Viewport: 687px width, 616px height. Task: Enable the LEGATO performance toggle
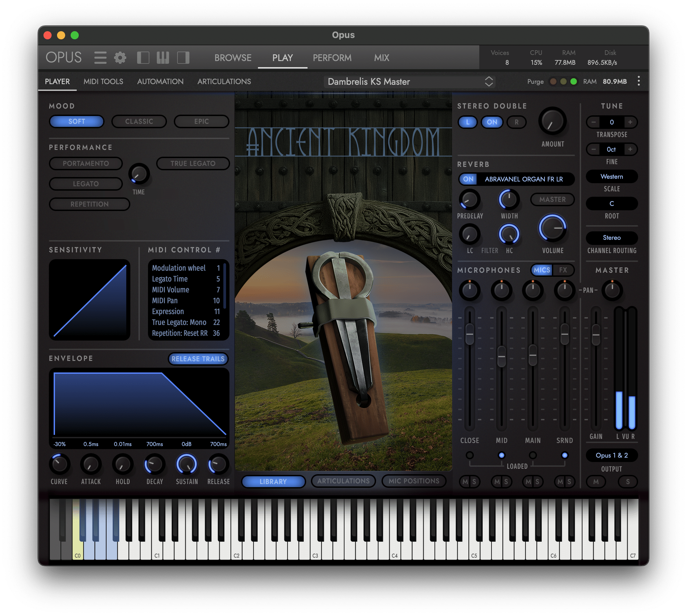(86, 184)
